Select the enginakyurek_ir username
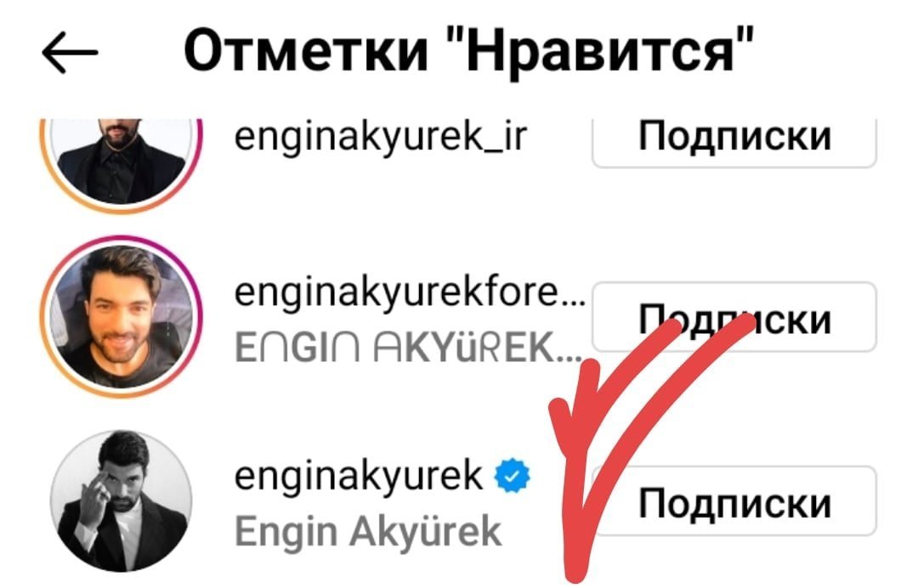The width and height of the screenshot is (918, 588). click(x=381, y=138)
